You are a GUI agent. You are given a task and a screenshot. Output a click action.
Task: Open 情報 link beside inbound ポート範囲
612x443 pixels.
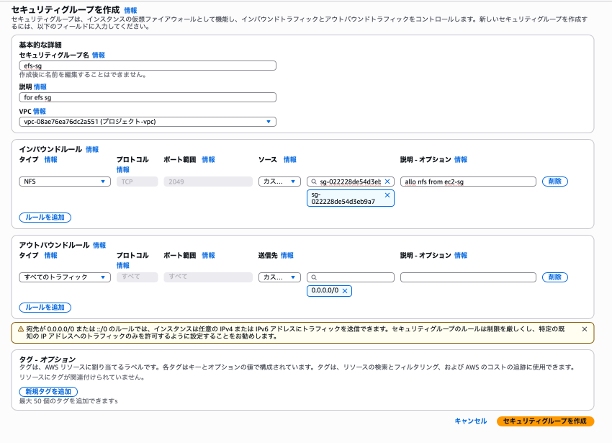pyautogui.click(x=208, y=159)
